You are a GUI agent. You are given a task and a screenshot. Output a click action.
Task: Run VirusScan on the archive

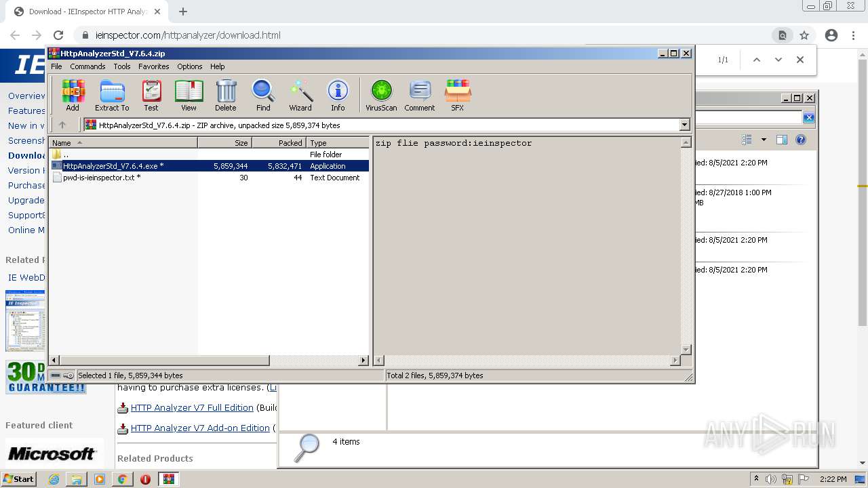381,95
